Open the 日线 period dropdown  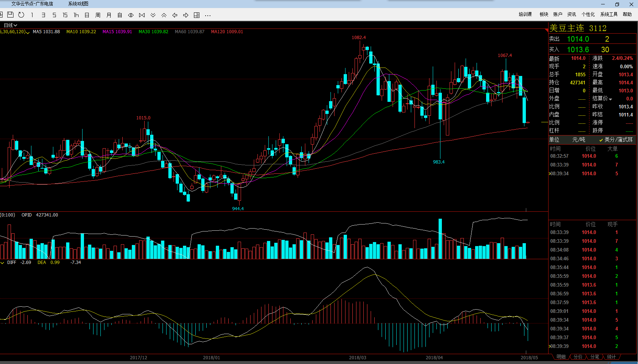pos(10,25)
